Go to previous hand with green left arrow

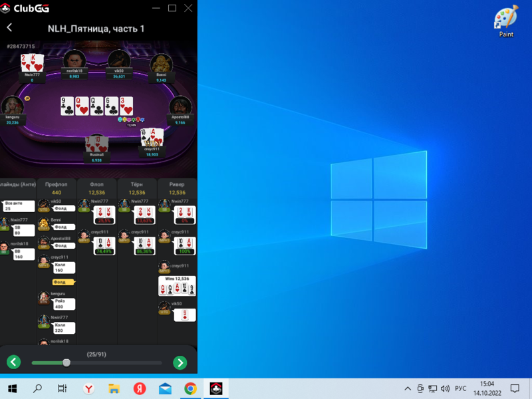tap(14, 362)
